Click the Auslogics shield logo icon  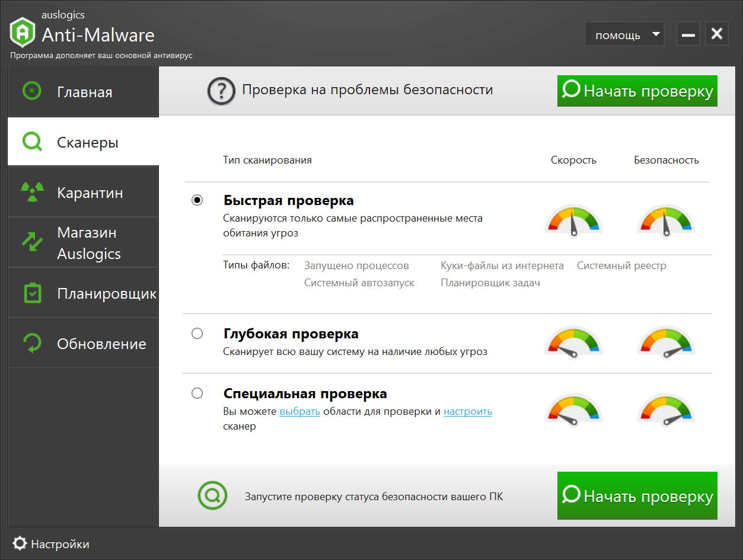pyautogui.click(x=22, y=33)
